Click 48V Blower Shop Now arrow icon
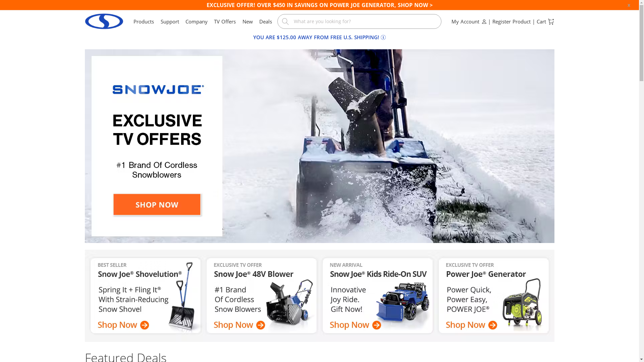Screen dimensions: 644x362 coord(261,325)
